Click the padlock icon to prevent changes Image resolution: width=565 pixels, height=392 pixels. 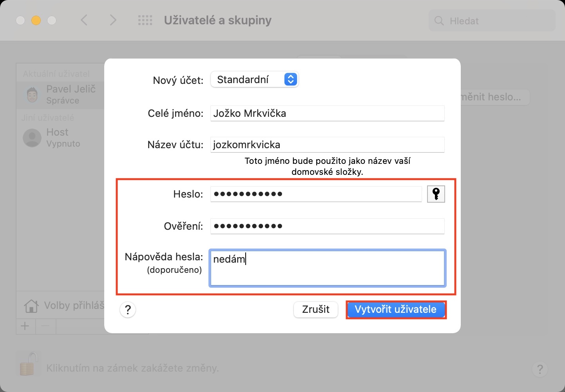click(x=28, y=364)
